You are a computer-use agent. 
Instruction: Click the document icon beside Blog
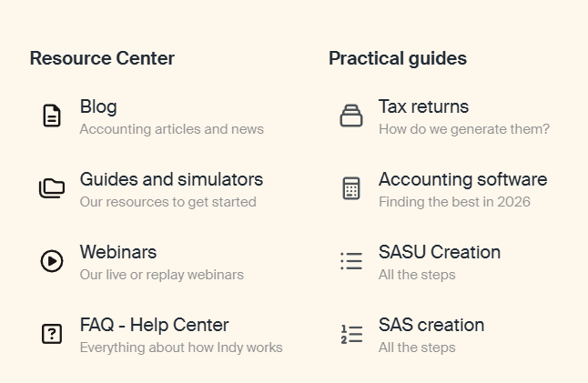52,116
